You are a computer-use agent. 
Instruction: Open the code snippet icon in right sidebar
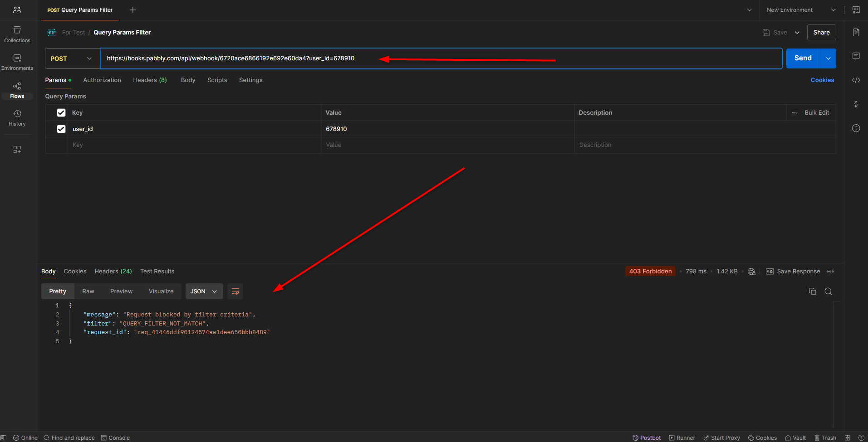[x=856, y=80]
